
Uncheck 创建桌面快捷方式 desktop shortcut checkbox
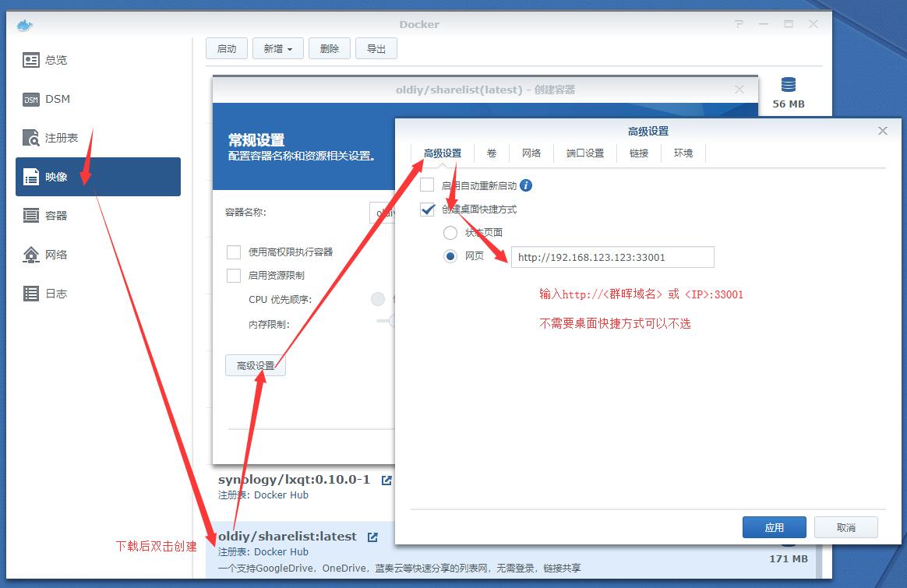(428, 209)
